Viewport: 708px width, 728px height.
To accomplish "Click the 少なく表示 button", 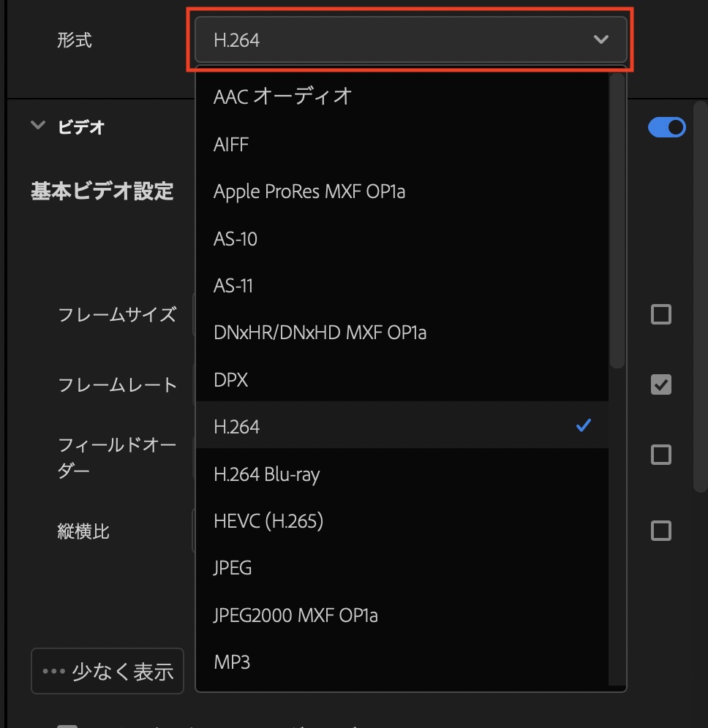I will 108,671.
